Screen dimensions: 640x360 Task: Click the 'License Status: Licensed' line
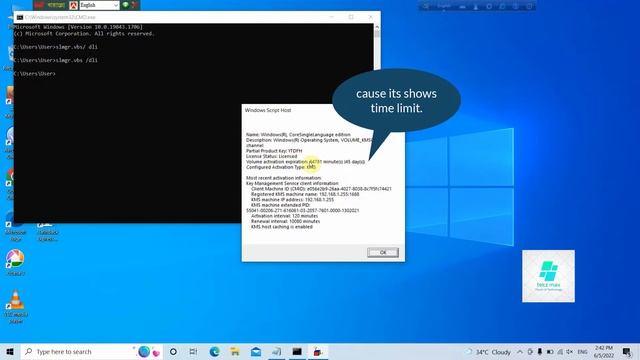(x=271, y=156)
